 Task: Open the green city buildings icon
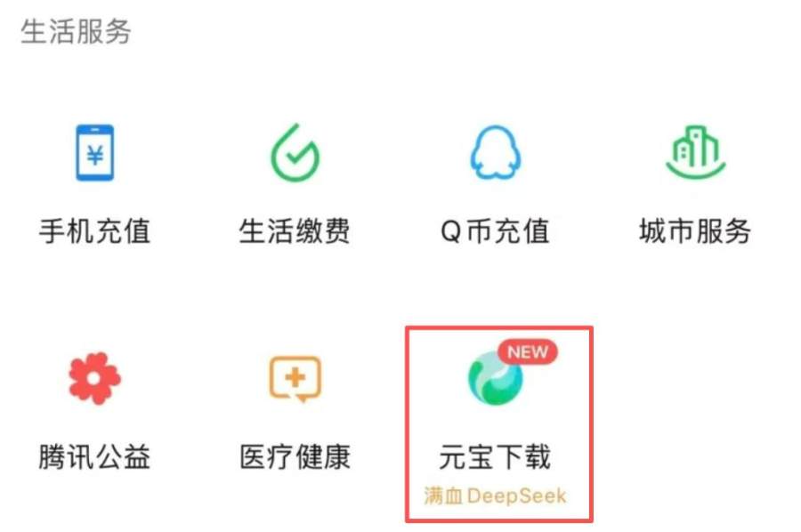tap(696, 152)
